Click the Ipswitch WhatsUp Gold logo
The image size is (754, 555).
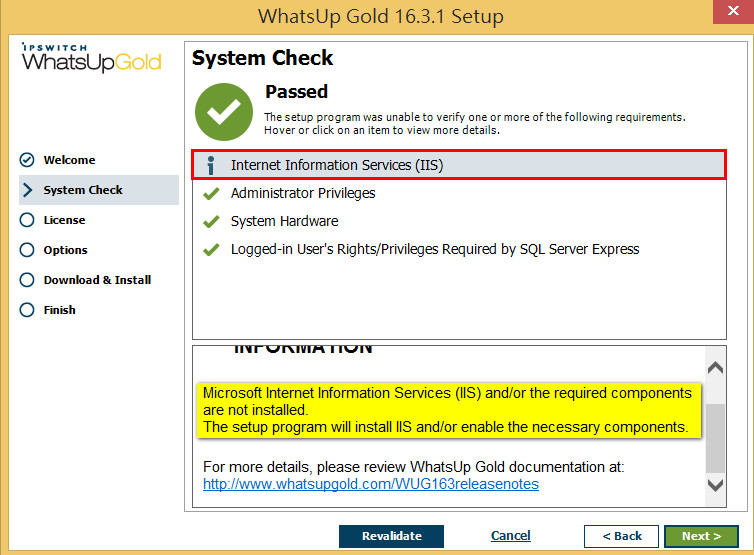pyautogui.click(x=91, y=58)
